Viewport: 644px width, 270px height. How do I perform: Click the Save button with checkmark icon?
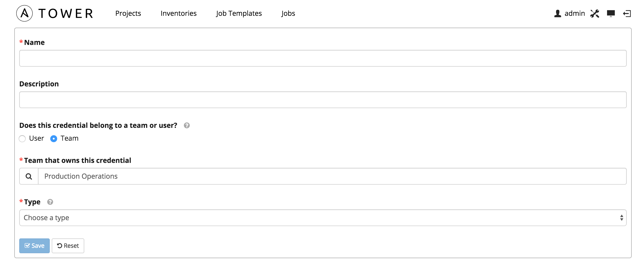coord(34,245)
